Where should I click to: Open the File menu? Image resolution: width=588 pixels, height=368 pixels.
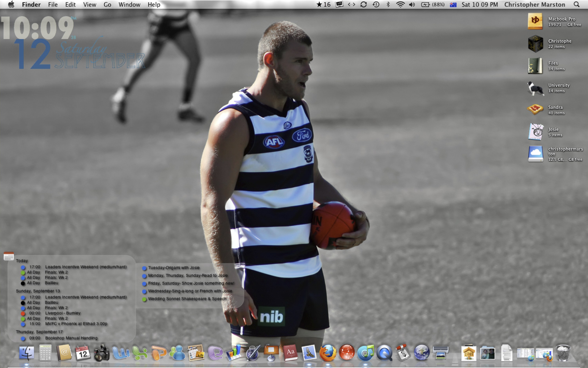coord(53,4)
